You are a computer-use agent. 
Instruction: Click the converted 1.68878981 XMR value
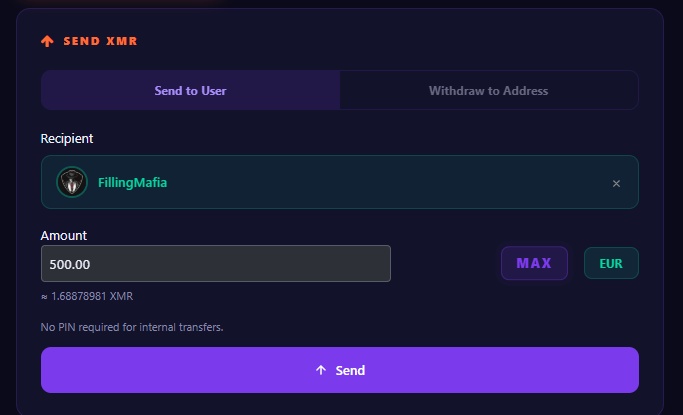point(92,296)
